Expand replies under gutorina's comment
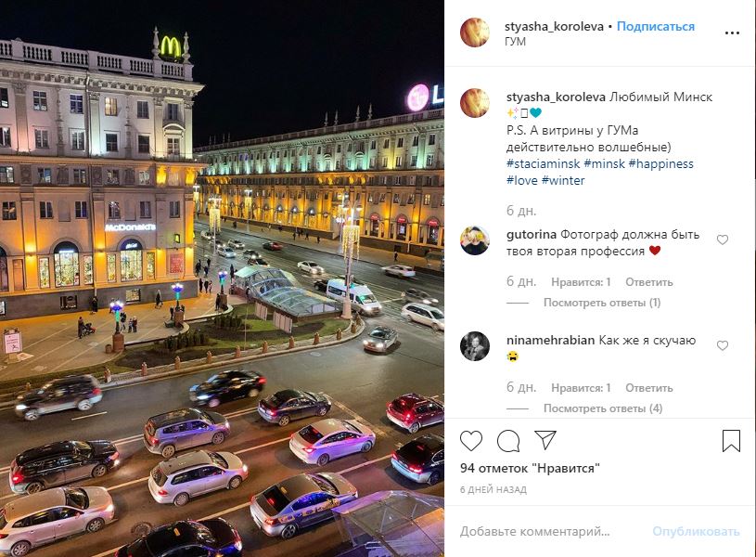Screen dimensions: 756x557 602,303
